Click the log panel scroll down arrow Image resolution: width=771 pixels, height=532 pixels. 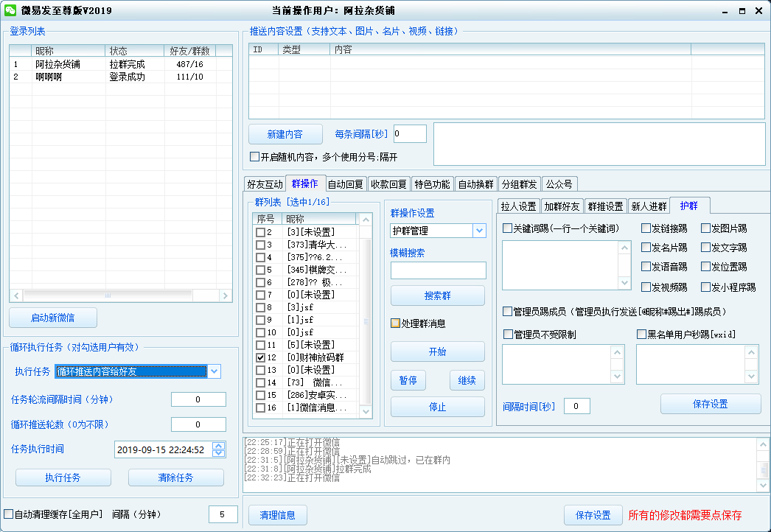coord(763,486)
